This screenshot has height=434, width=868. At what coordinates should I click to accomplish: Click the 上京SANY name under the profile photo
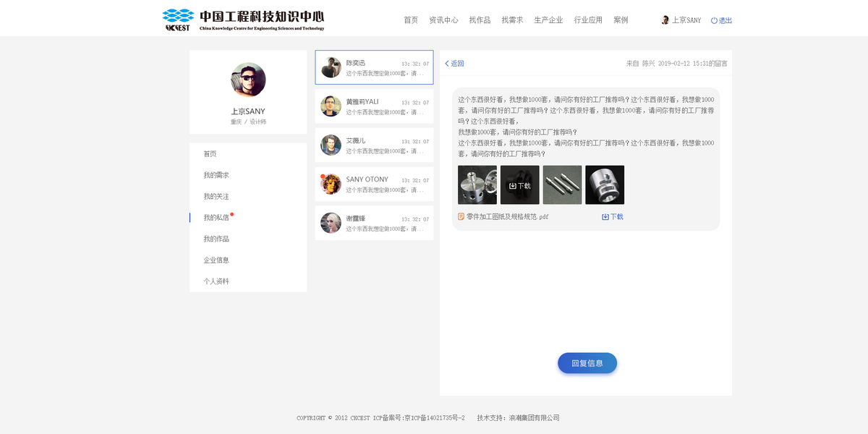(x=248, y=111)
